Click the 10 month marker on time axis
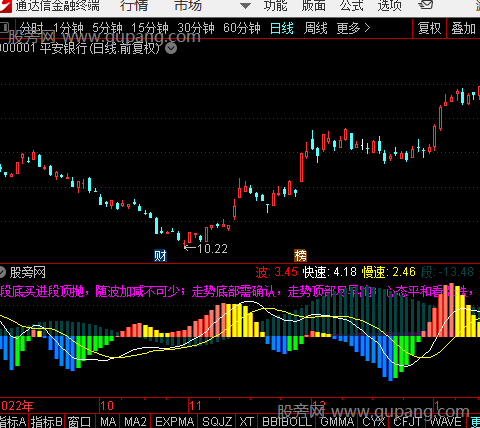 (107, 406)
